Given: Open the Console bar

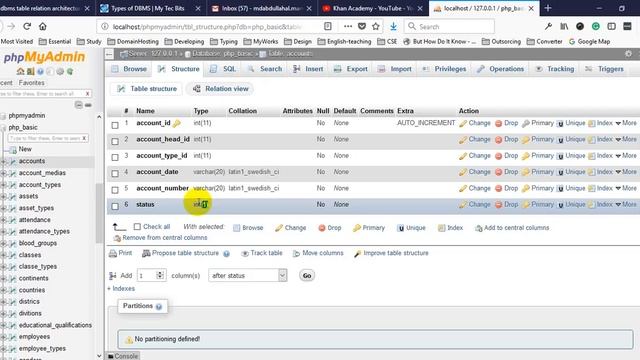Looking at the screenshot, I should 123,356.
